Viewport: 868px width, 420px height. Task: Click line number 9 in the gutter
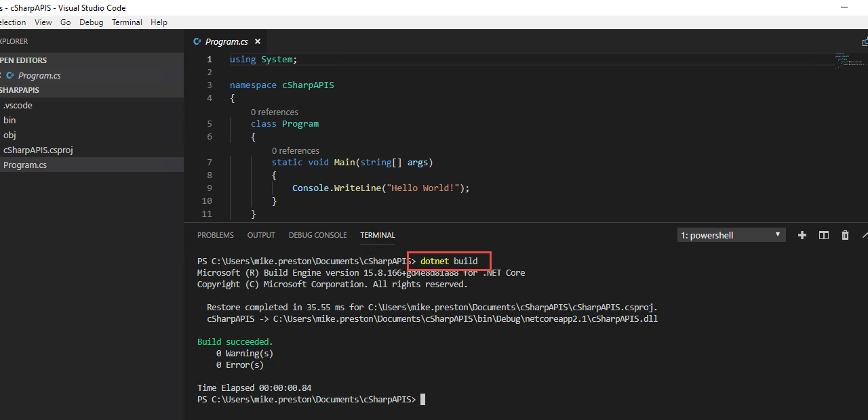pos(210,188)
